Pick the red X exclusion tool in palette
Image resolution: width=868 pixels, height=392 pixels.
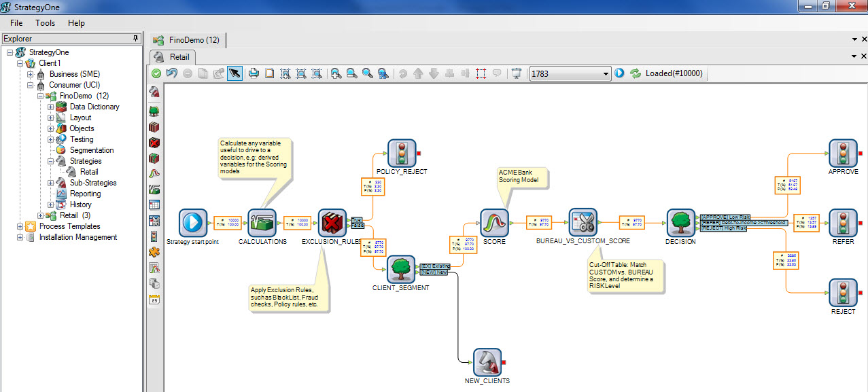(x=154, y=143)
